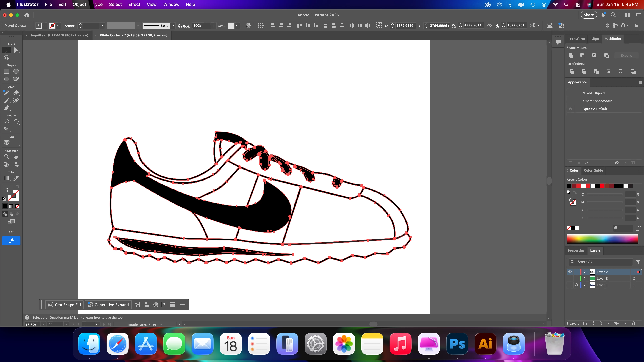This screenshot has width=644, height=362.
Task: Click the Stroke label link
Action: pos(70,26)
